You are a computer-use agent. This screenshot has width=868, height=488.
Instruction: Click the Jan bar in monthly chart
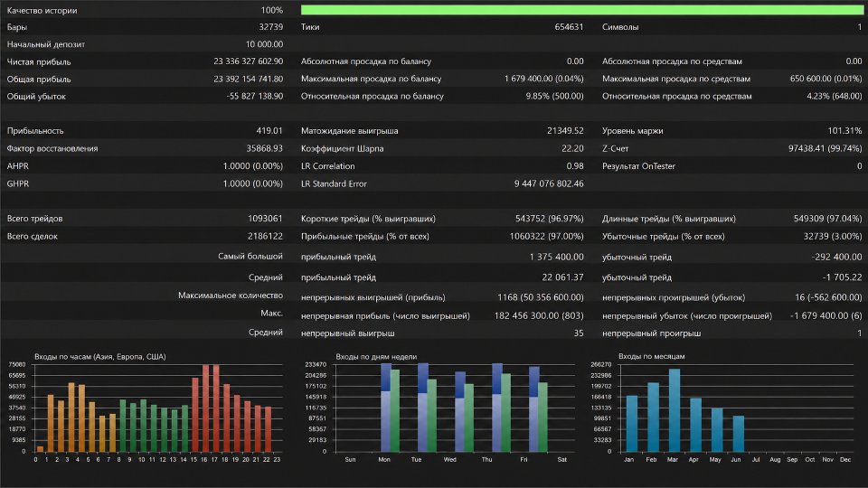632,424
